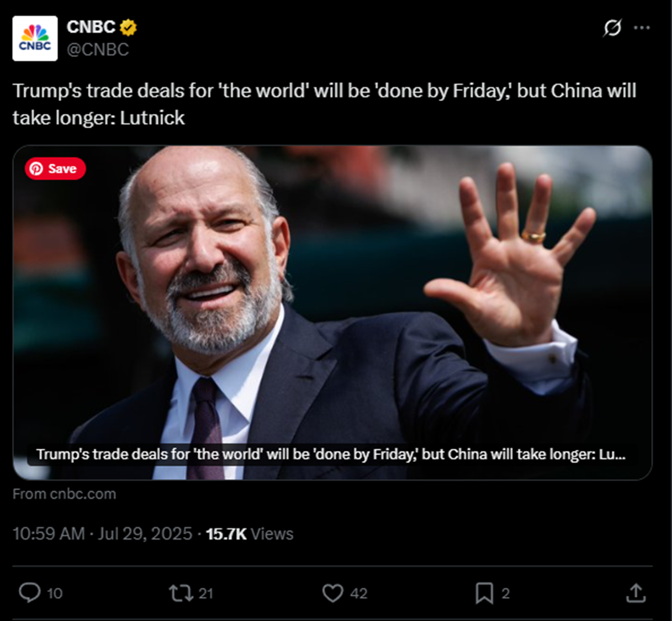Follow the "From cnbc.com" source link
The image size is (672, 621).
tap(65, 494)
